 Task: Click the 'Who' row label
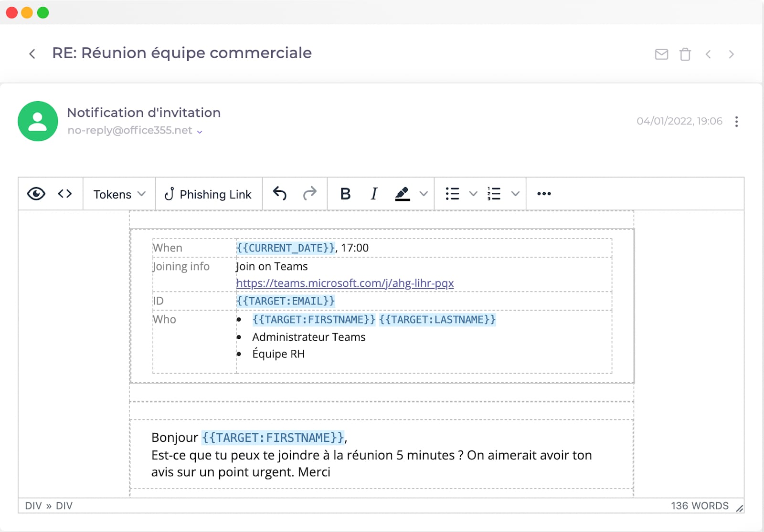(164, 320)
